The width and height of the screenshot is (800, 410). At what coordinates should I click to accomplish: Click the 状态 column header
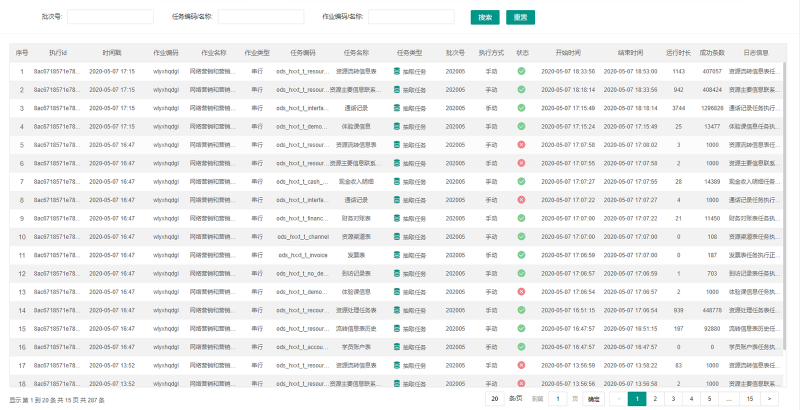point(522,53)
